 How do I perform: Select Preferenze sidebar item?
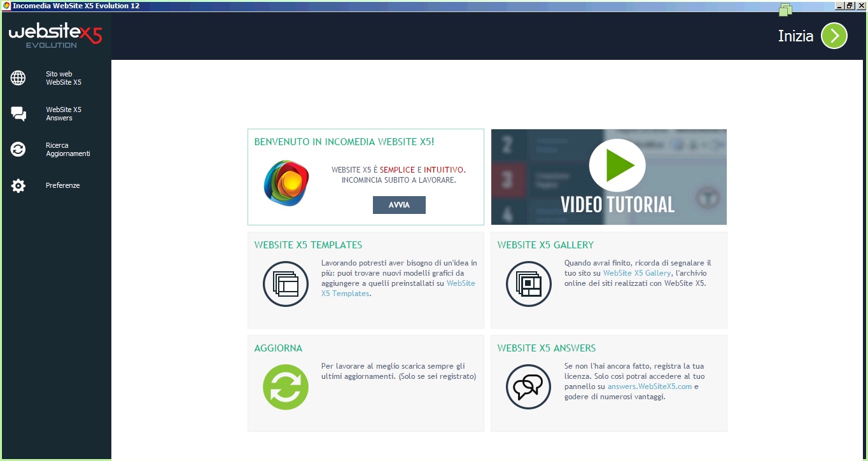(x=63, y=185)
